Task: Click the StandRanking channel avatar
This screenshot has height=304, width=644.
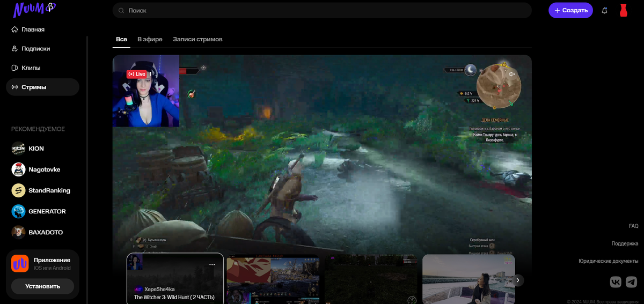Action: click(x=19, y=190)
